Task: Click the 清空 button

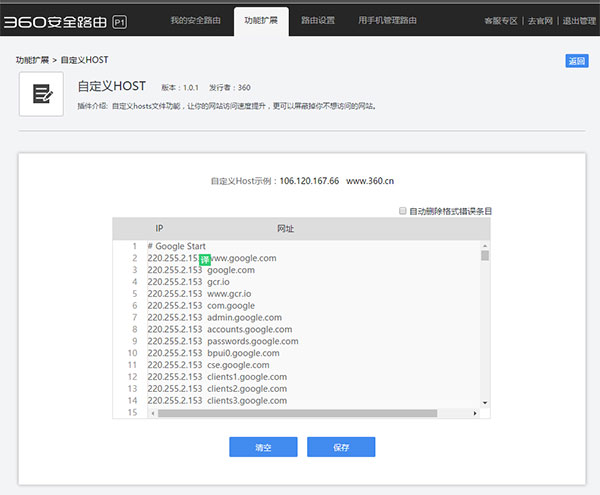Action: click(x=263, y=447)
